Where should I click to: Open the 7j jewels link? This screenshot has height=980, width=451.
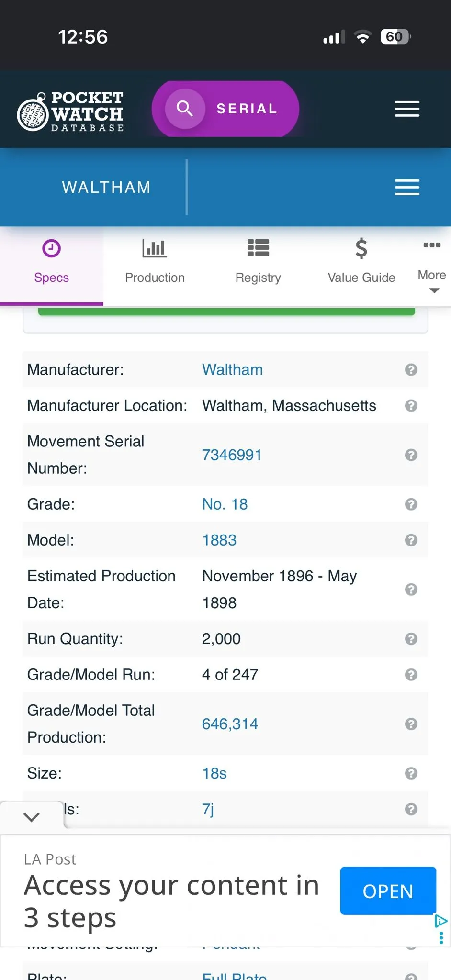[x=208, y=809]
